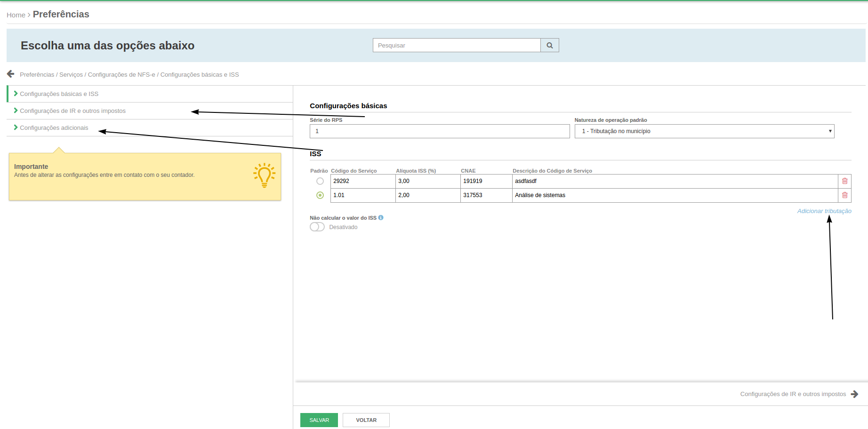Image resolution: width=868 pixels, height=429 pixels.
Task: Click the Alíquota ISS field with 3,00
Action: pos(428,181)
